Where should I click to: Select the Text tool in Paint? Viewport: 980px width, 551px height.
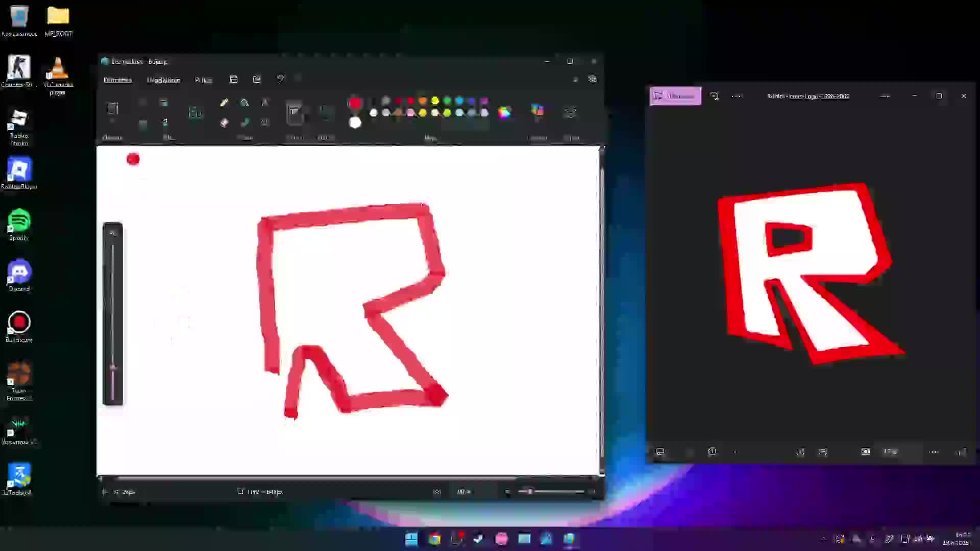[x=265, y=103]
